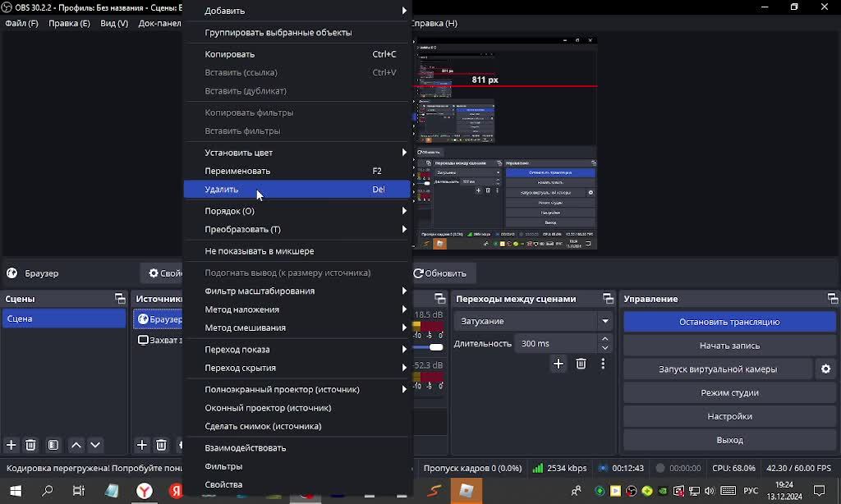Click the mixer volume slider handle
The width and height of the screenshot is (841, 504).
click(x=436, y=347)
